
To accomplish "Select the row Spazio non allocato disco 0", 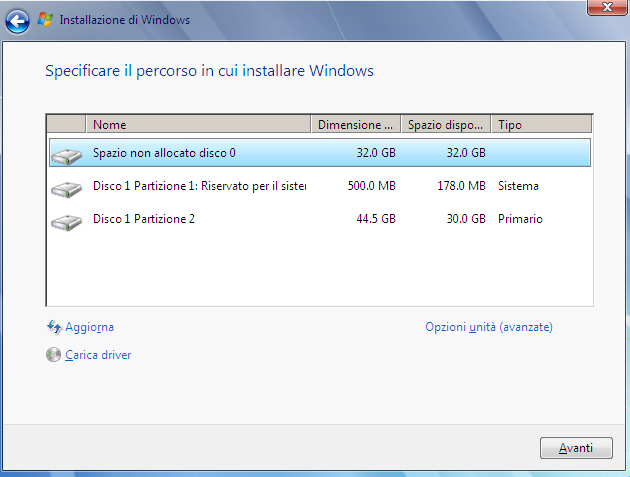I will pyautogui.click(x=320, y=153).
